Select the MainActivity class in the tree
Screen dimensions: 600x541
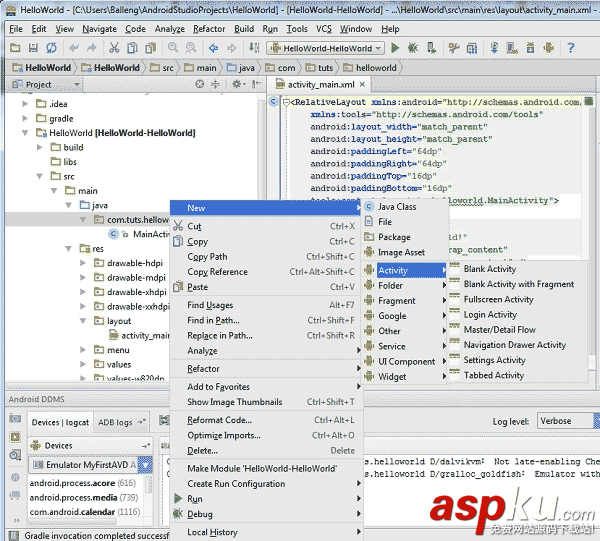(140, 234)
